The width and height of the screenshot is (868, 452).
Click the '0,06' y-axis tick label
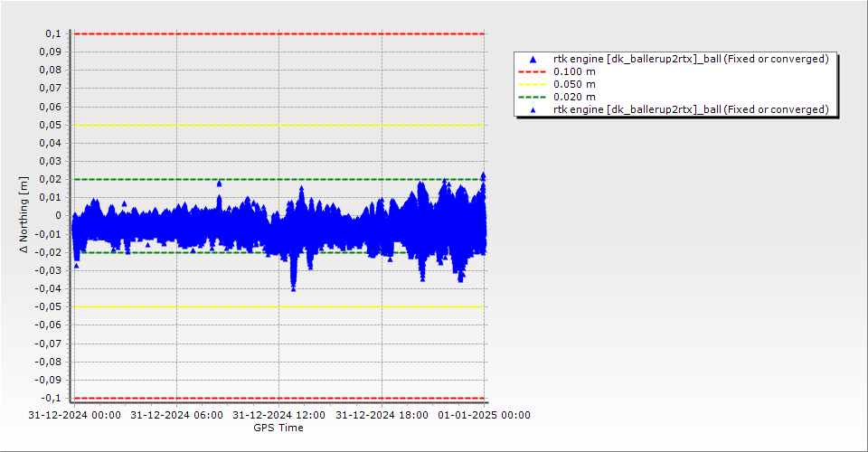click(x=51, y=107)
